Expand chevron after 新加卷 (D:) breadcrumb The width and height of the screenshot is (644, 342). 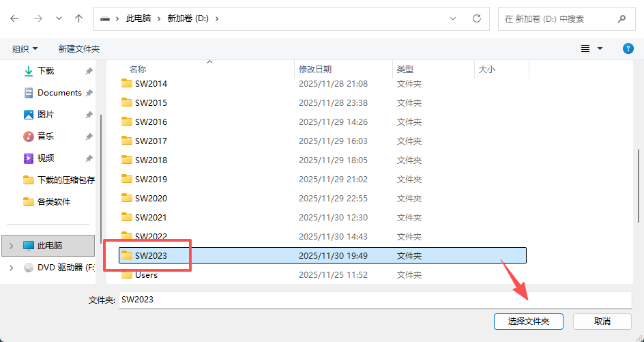217,18
